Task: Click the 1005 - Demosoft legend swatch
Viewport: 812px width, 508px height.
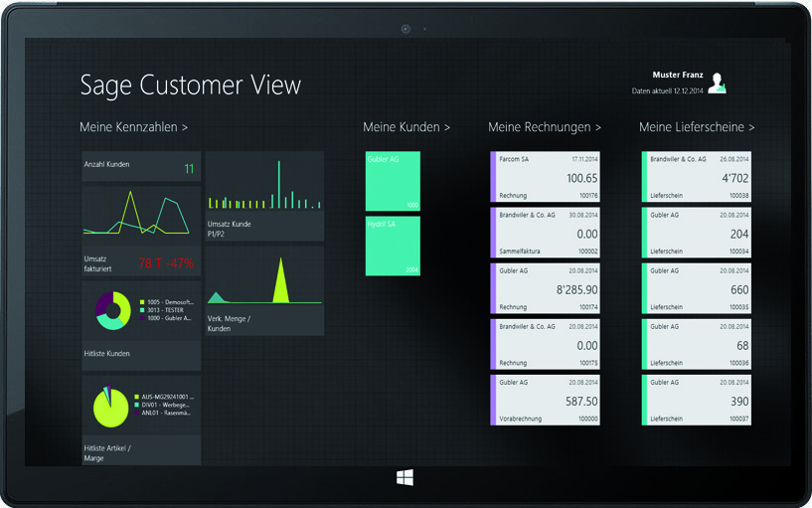Action: click(x=142, y=302)
